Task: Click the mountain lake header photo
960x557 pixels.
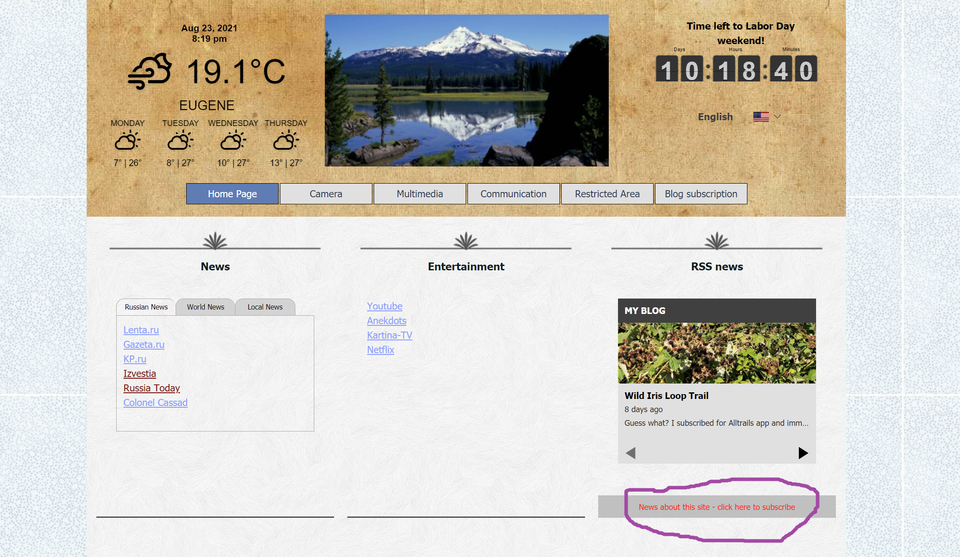Action: click(467, 90)
